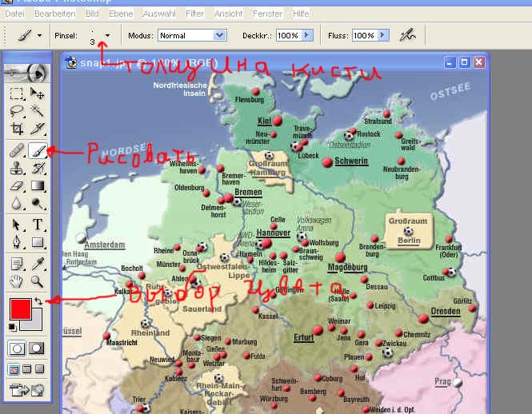This screenshot has width=532, height=414.
Task: Open the Bearbeiten menu
Action: (55, 14)
